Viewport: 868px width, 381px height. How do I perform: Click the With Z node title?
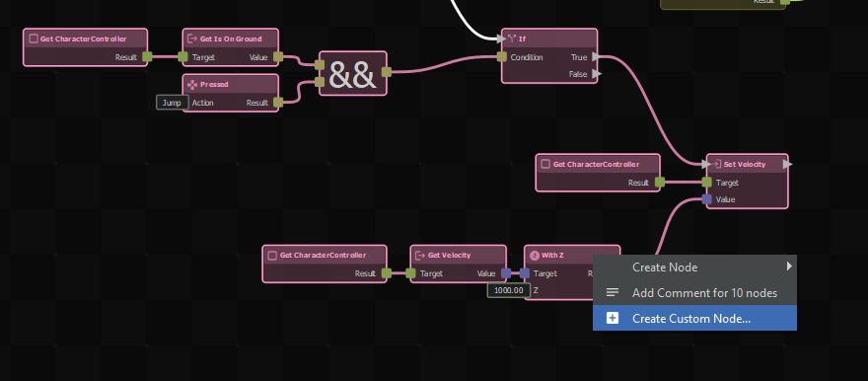pos(552,256)
